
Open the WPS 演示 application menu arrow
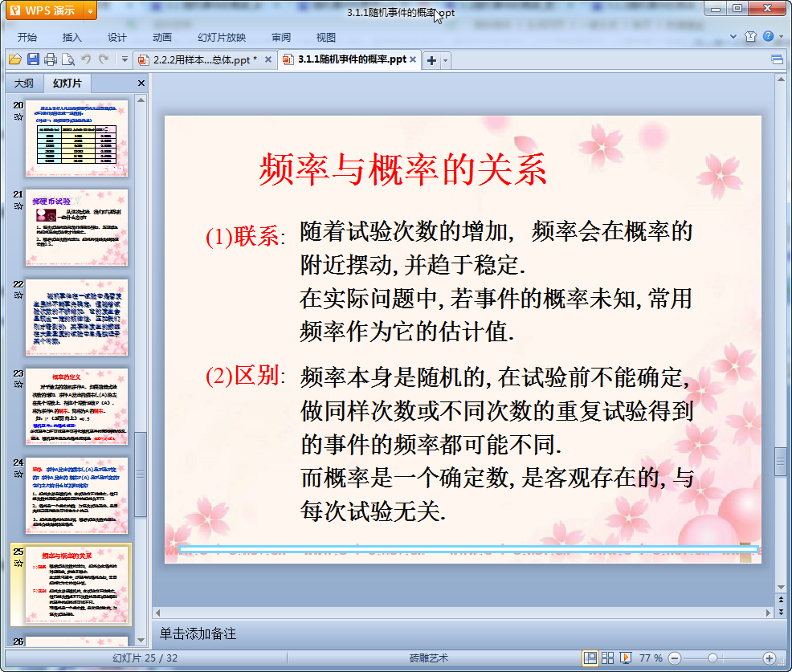pyautogui.click(x=91, y=10)
